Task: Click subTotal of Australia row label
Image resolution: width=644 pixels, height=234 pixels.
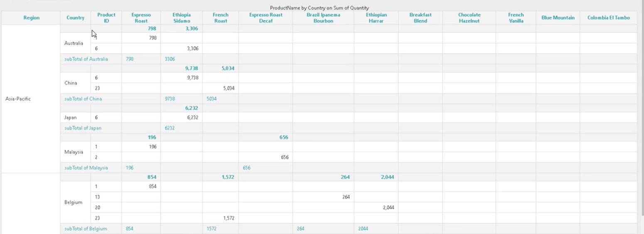Action: pos(86,59)
